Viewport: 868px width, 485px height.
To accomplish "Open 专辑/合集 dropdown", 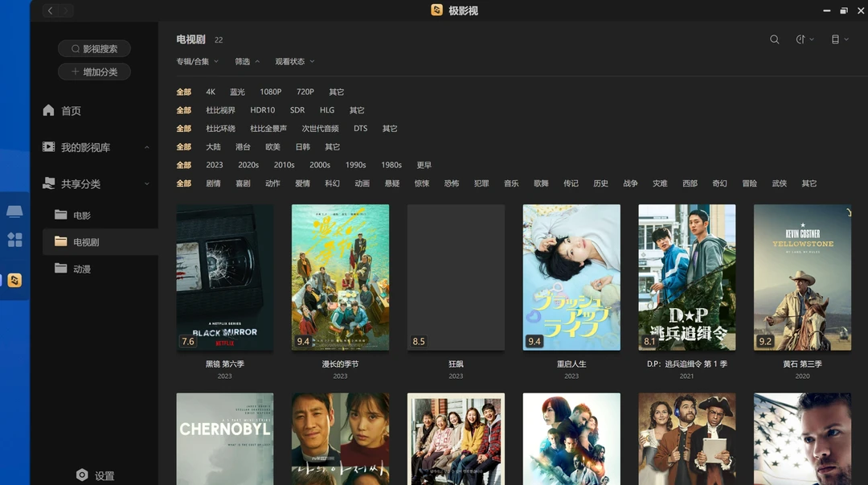I will click(197, 61).
